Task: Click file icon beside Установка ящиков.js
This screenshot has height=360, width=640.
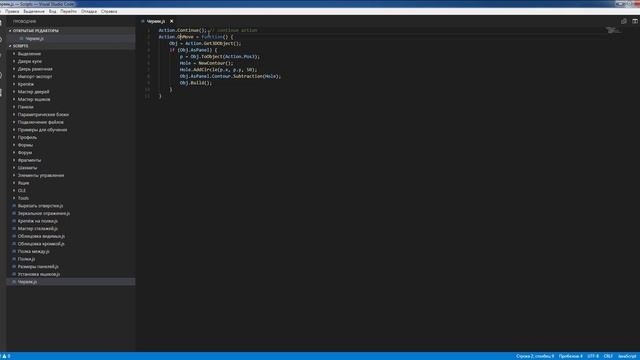Action: click(x=14, y=274)
